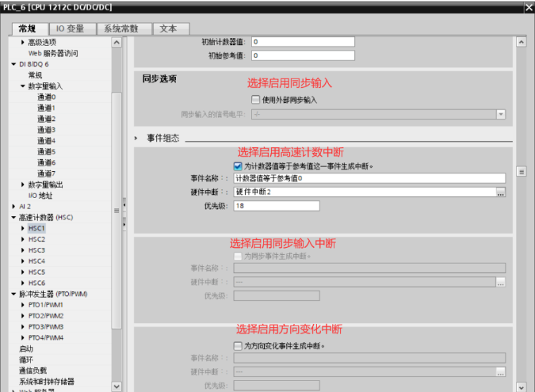Open the 系统常数 tab
The width and height of the screenshot is (535, 392).
coord(122,29)
